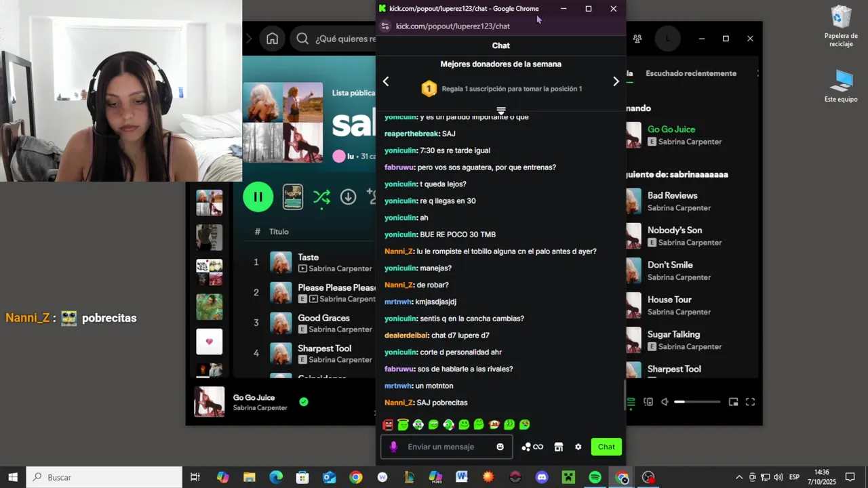Open fabruwu's name on 'sos de hablarle' message
868x488 pixels.
(x=398, y=369)
